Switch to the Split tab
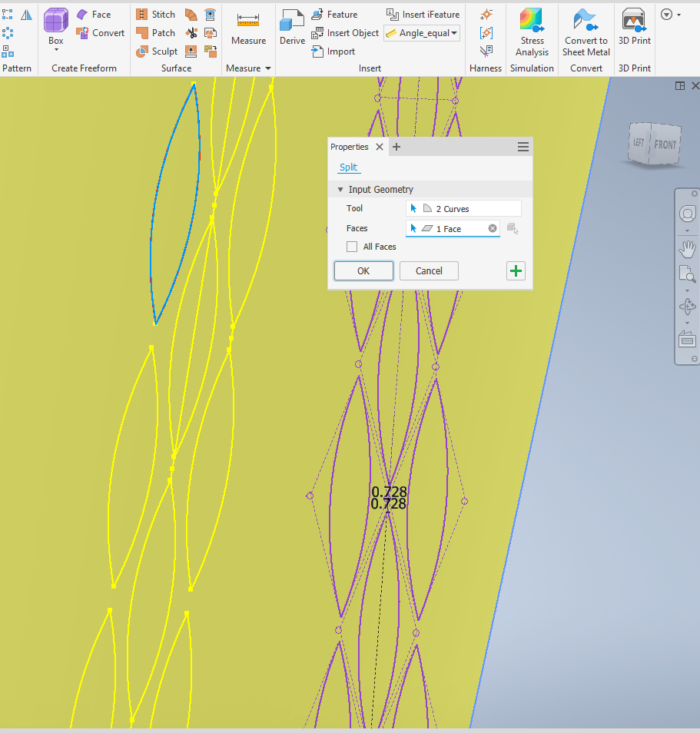Viewport: 700px width, 733px height. pyautogui.click(x=348, y=167)
